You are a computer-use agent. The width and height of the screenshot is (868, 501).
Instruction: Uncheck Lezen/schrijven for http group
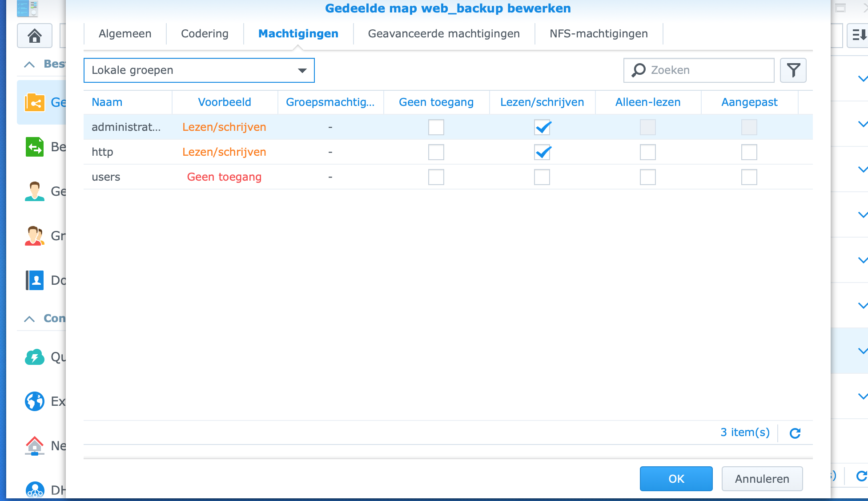click(542, 152)
